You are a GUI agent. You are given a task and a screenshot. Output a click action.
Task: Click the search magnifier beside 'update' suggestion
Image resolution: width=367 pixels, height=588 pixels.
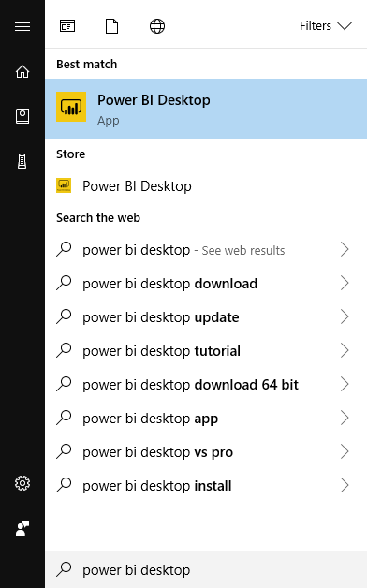[x=64, y=316]
